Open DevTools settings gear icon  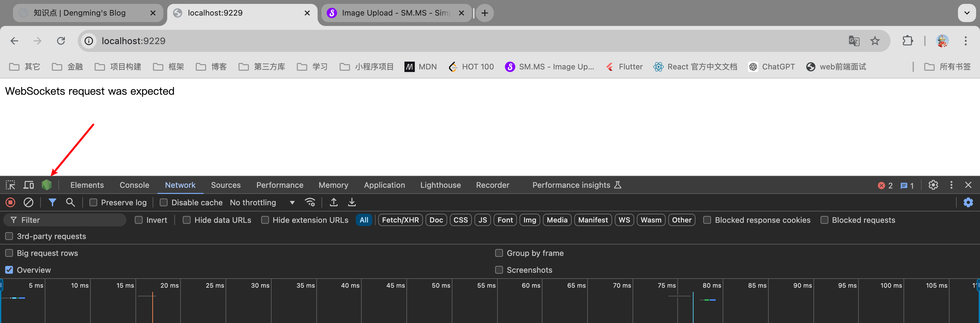[933, 185]
